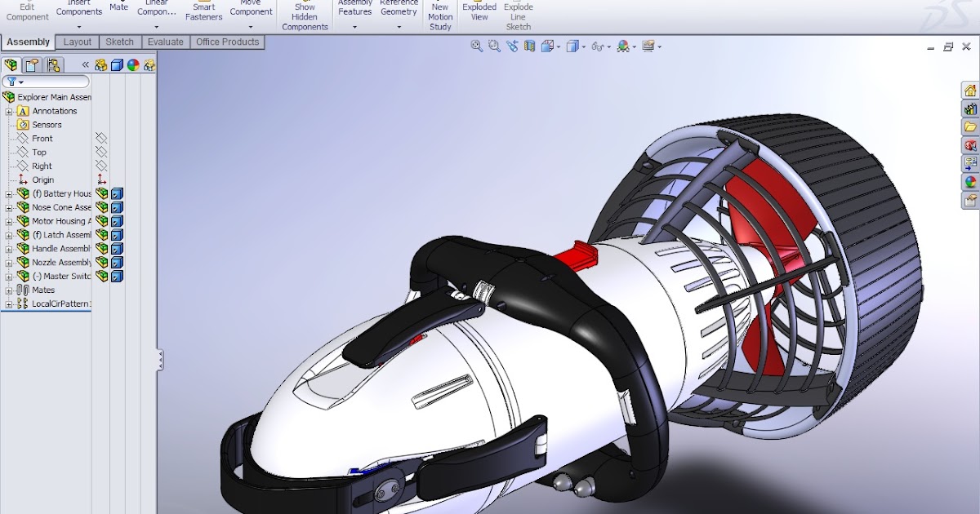Toggle hide/show for Nose Cone Assembly component
The width and height of the screenshot is (980, 514).
tap(101, 207)
